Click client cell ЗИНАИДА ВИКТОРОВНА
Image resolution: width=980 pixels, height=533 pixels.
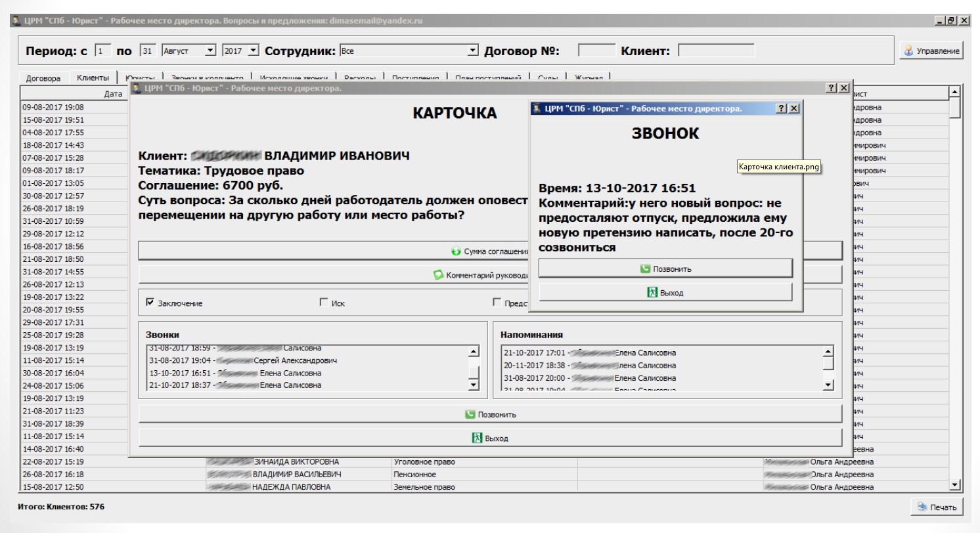[298, 462]
